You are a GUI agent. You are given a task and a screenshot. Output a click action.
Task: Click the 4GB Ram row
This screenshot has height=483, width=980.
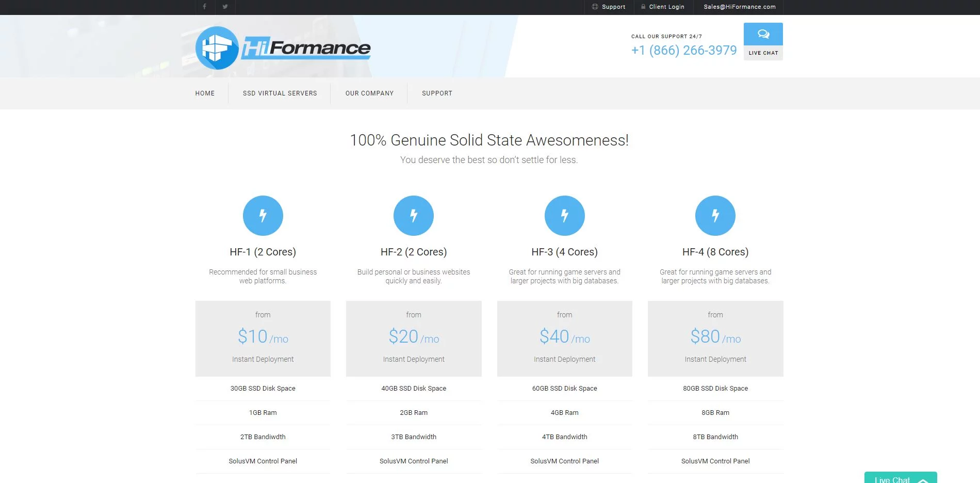565,413
